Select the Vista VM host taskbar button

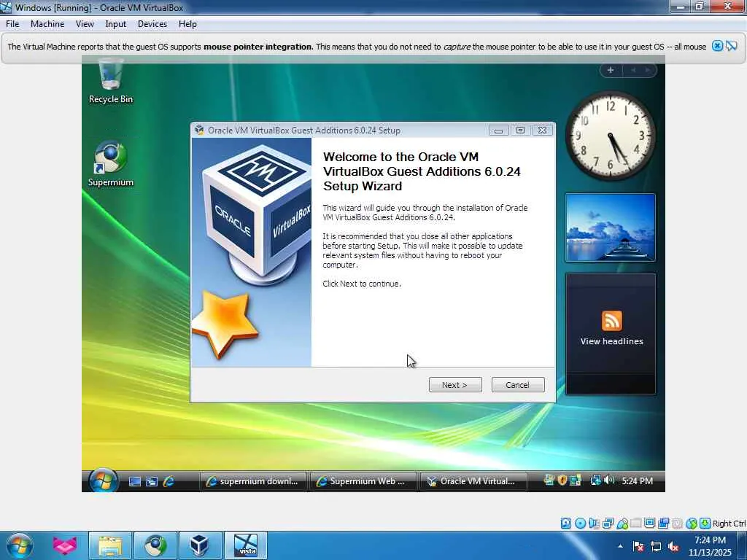pos(245,545)
